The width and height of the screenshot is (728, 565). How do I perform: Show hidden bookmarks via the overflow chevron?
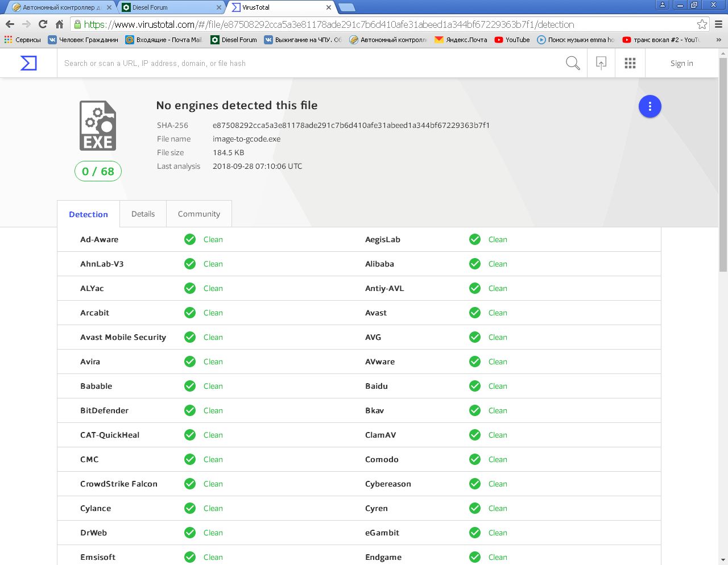(x=718, y=40)
